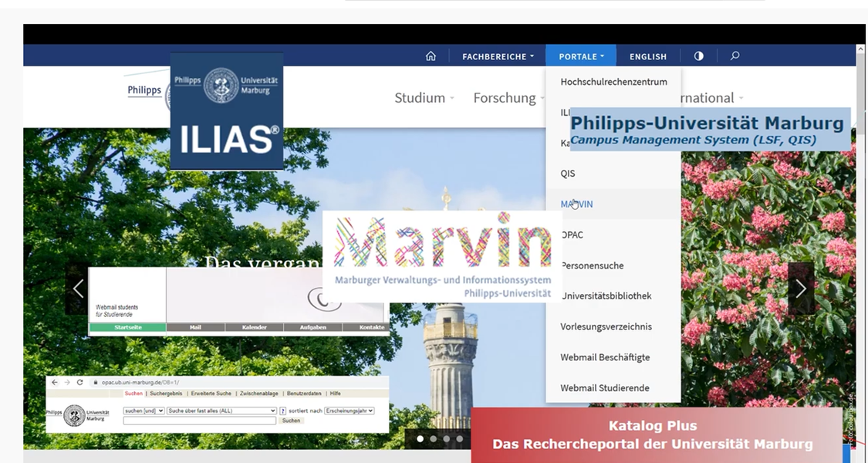Image resolution: width=868 pixels, height=463 pixels.
Task: Click the Philipps logo in page header
Action: pyautogui.click(x=144, y=90)
